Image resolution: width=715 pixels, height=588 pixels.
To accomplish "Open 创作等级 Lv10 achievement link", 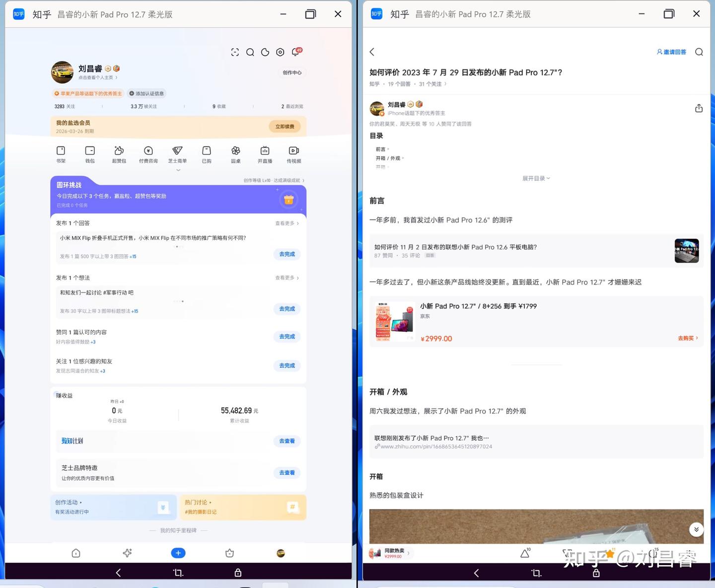I will 274,180.
